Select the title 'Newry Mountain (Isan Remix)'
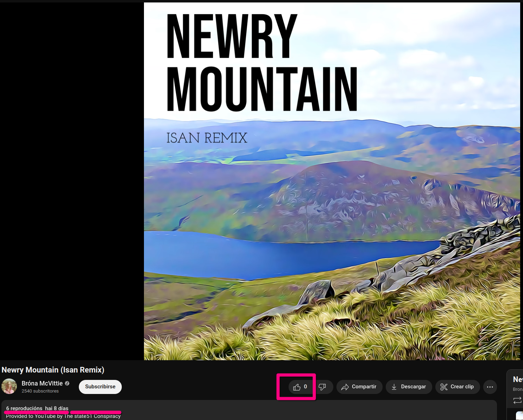 (53, 370)
